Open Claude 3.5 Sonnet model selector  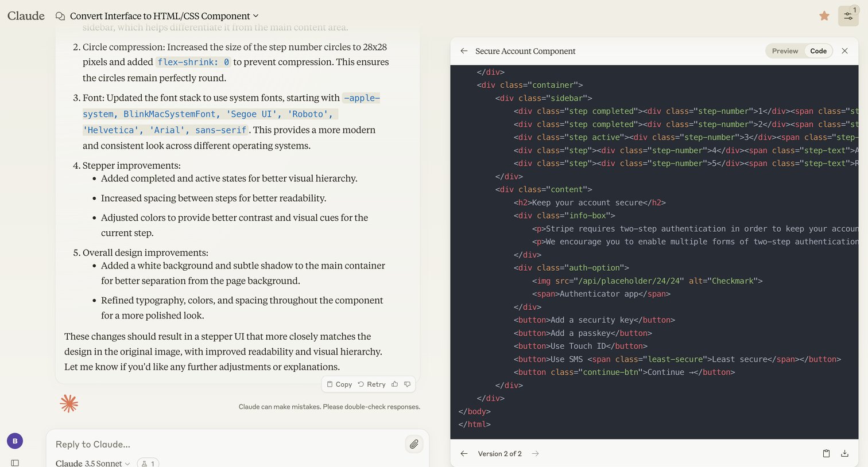[x=92, y=463]
